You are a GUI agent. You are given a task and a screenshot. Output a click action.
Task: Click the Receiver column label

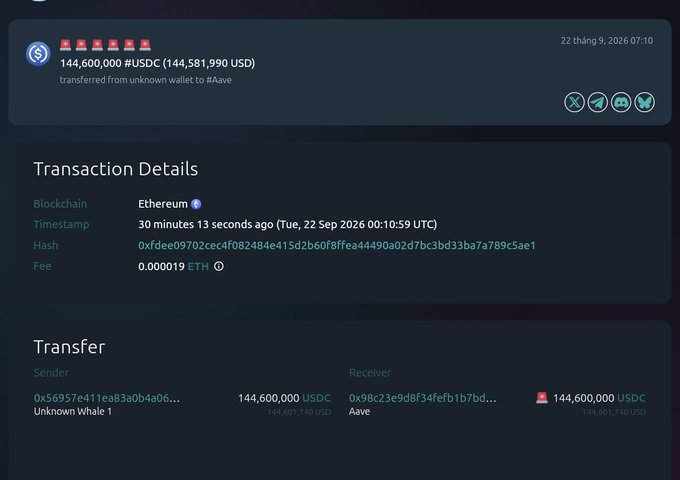coord(370,372)
